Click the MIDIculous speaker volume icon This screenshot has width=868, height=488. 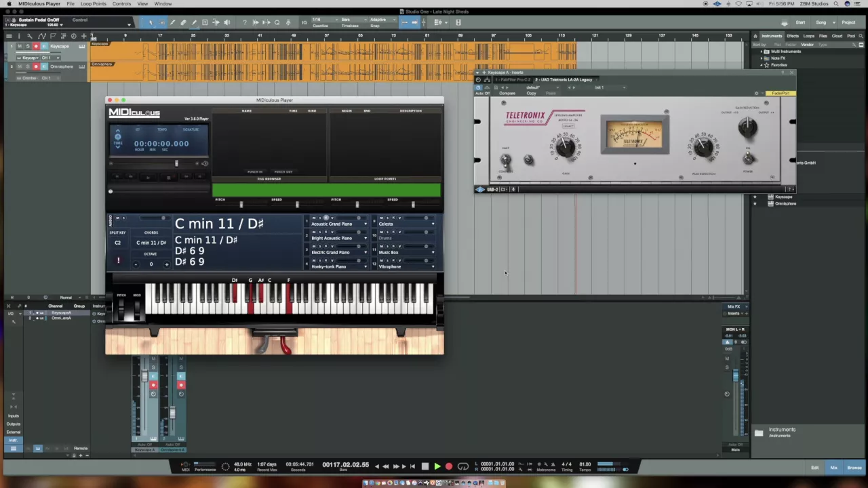(205, 163)
